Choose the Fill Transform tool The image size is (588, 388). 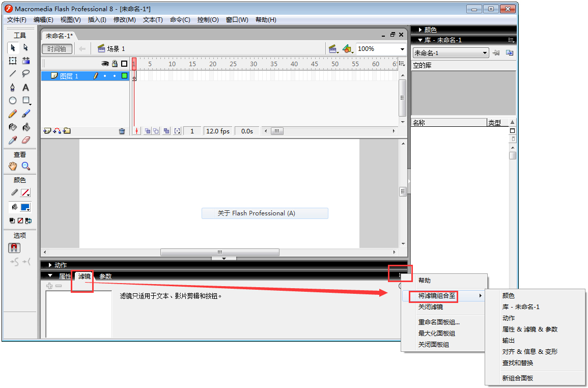pos(25,61)
